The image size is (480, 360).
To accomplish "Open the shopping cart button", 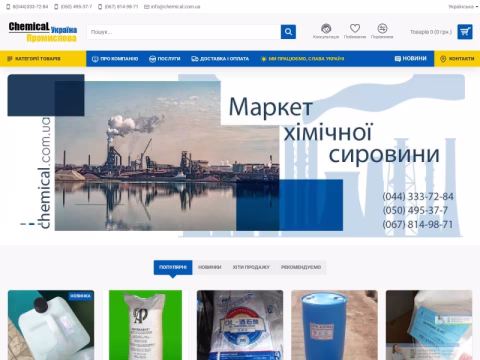I will 465,32.
